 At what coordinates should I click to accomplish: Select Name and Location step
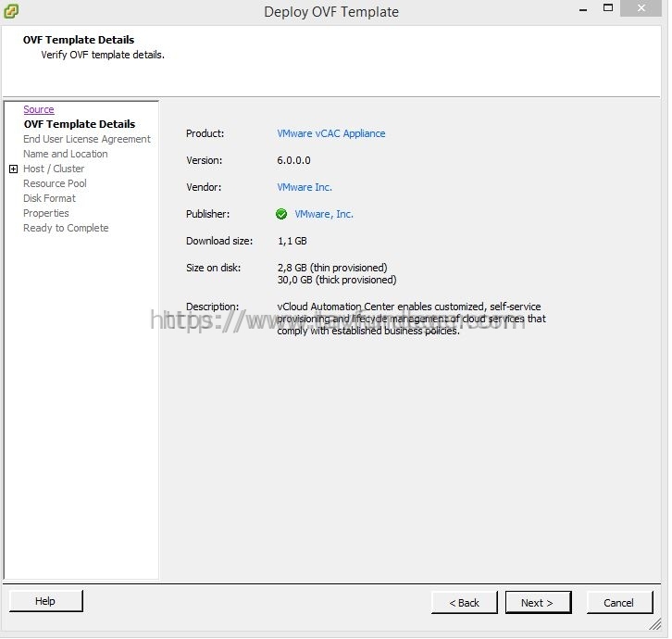66,154
